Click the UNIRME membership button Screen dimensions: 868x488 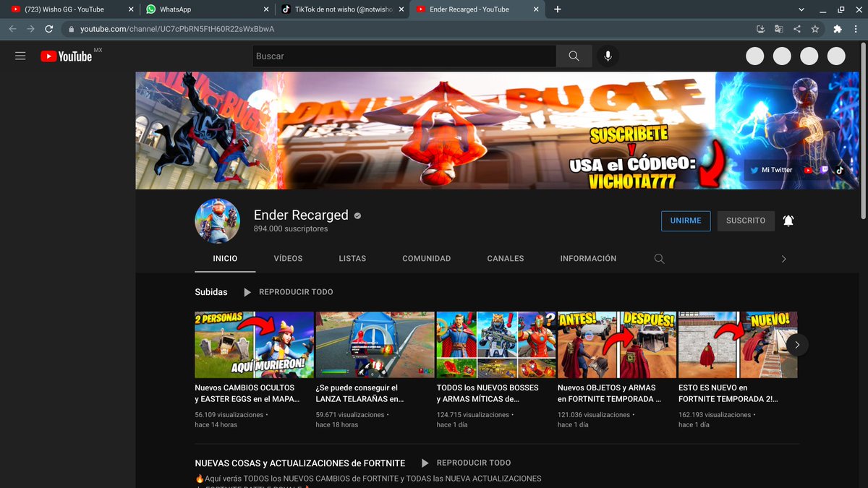tap(686, 221)
